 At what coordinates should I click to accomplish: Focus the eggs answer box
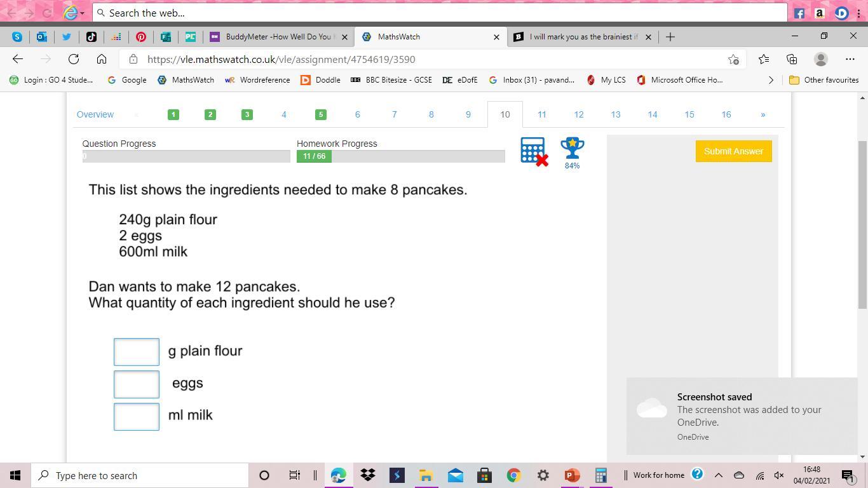[x=137, y=384]
